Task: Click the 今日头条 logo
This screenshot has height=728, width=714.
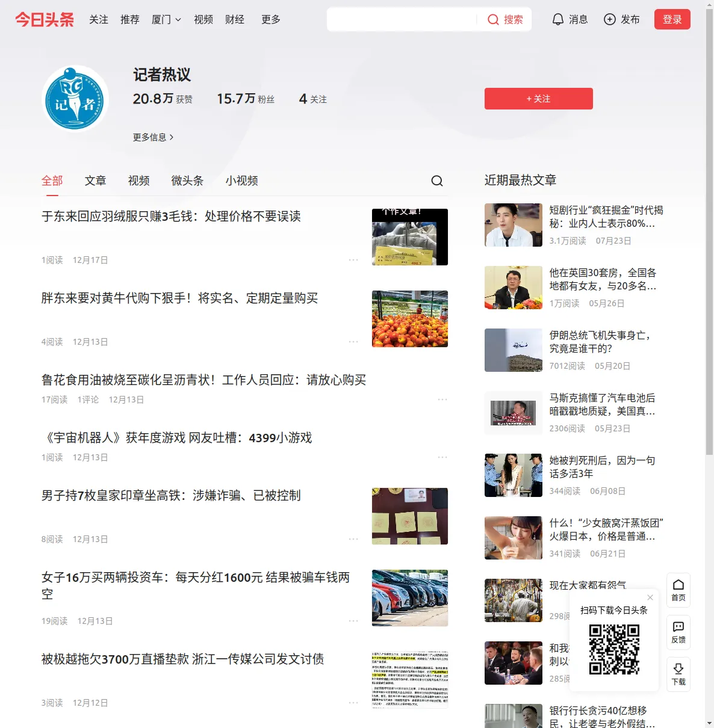Action: tap(45, 20)
